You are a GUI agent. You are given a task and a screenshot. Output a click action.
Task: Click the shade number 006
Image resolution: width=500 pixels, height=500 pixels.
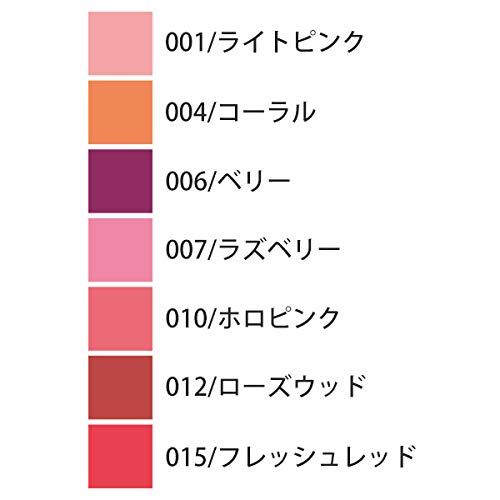(187, 182)
